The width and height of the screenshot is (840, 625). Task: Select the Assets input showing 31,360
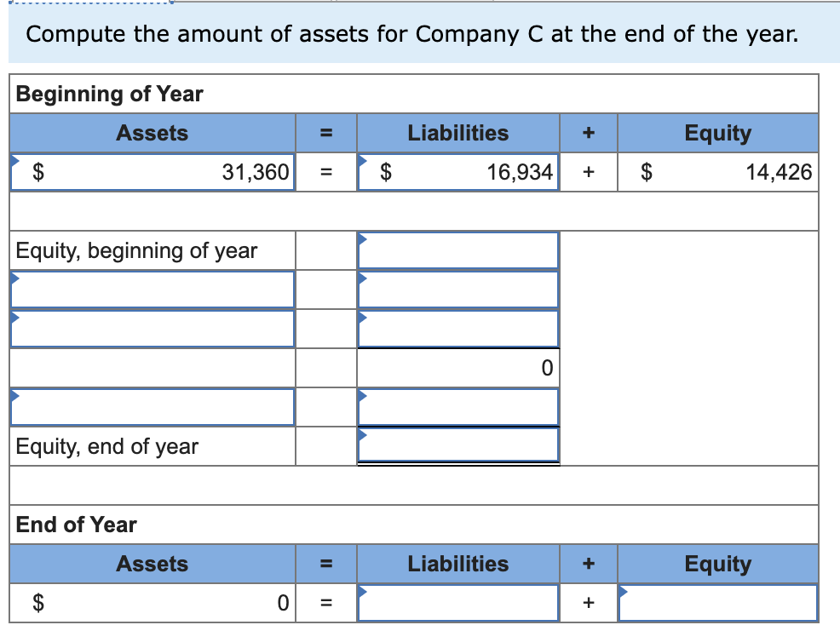(153, 172)
